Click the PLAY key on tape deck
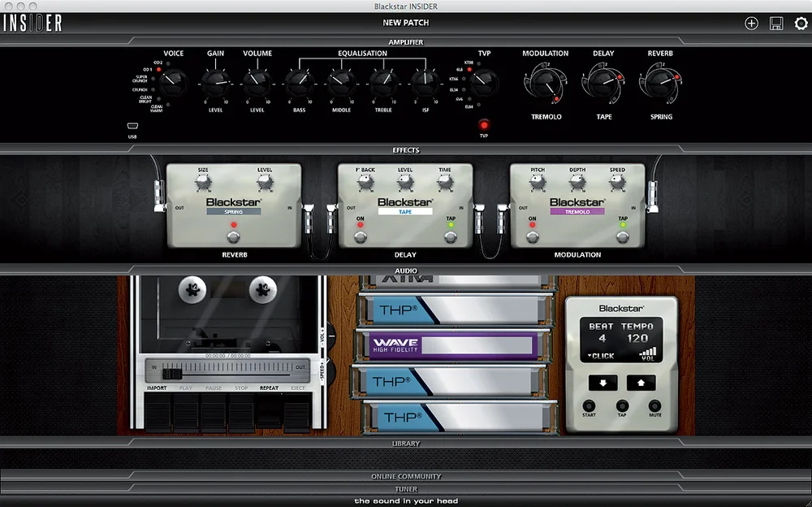The width and height of the screenshot is (812, 507). 185,412
